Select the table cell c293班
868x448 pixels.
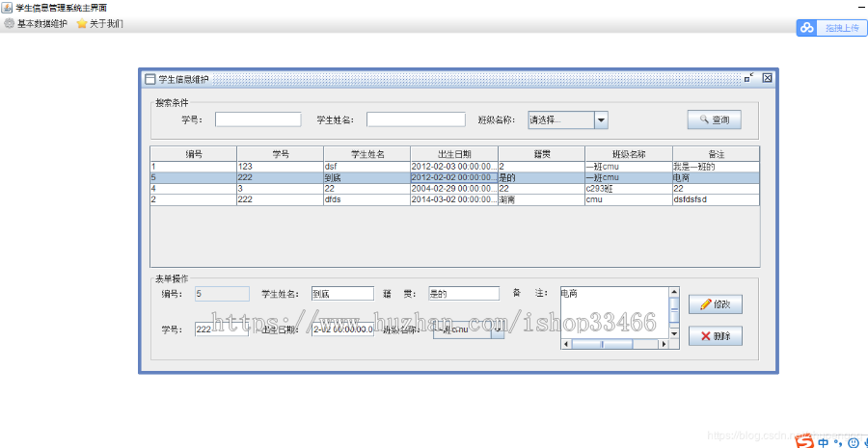(x=629, y=189)
